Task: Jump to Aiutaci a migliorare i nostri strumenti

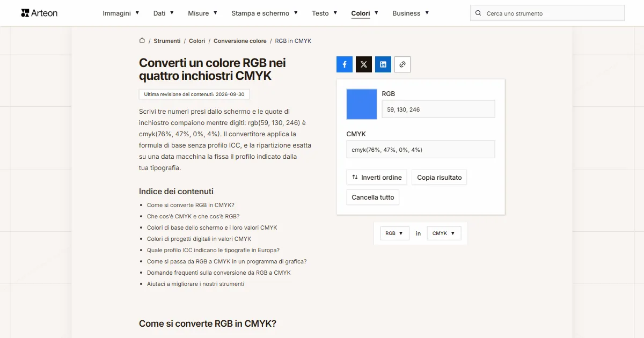Action: tap(195, 284)
